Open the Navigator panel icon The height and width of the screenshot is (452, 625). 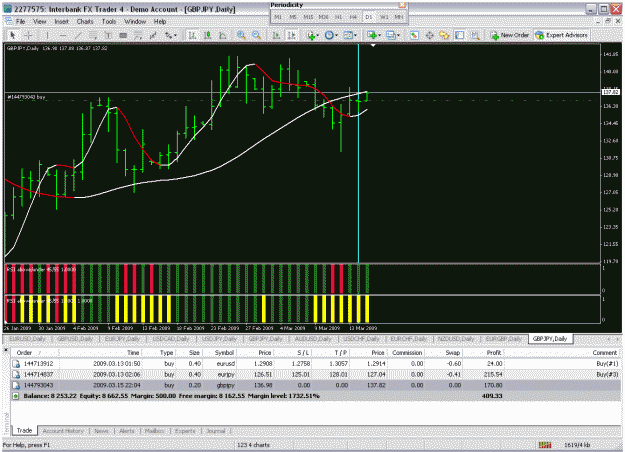[x=444, y=35]
